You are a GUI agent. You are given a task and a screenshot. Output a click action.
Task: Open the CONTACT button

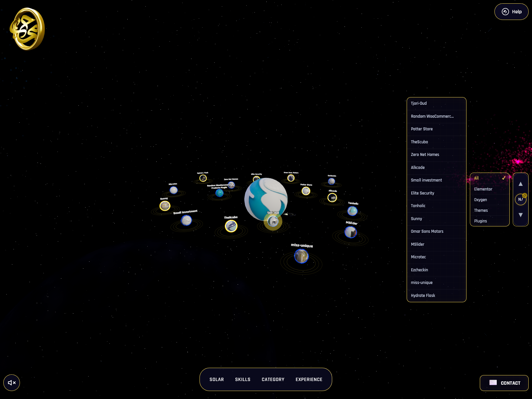504,383
